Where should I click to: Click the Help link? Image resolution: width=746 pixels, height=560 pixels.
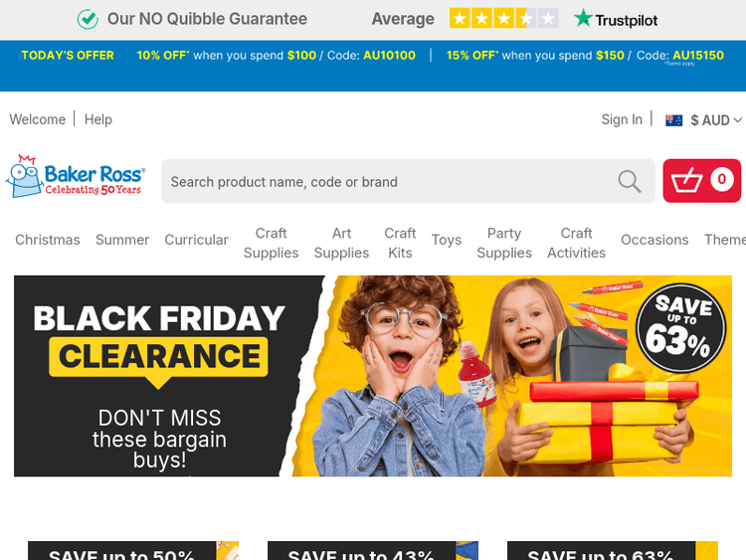coord(98,119)
